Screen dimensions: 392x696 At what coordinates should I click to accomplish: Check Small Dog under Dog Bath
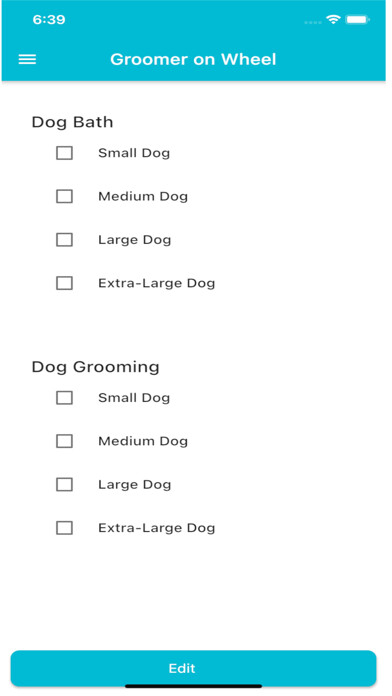click(x=64, y=153)
